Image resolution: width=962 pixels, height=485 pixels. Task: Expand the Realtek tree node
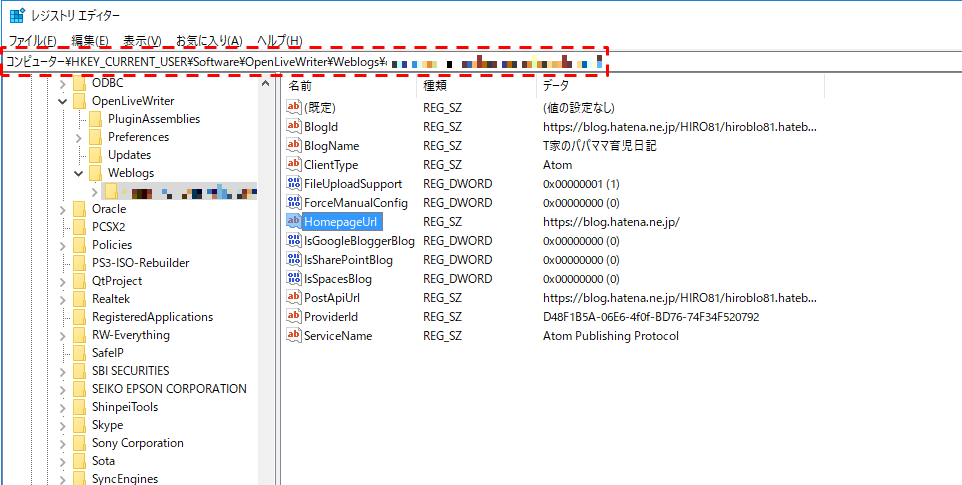pyautogui.click(x=63, y=299)
